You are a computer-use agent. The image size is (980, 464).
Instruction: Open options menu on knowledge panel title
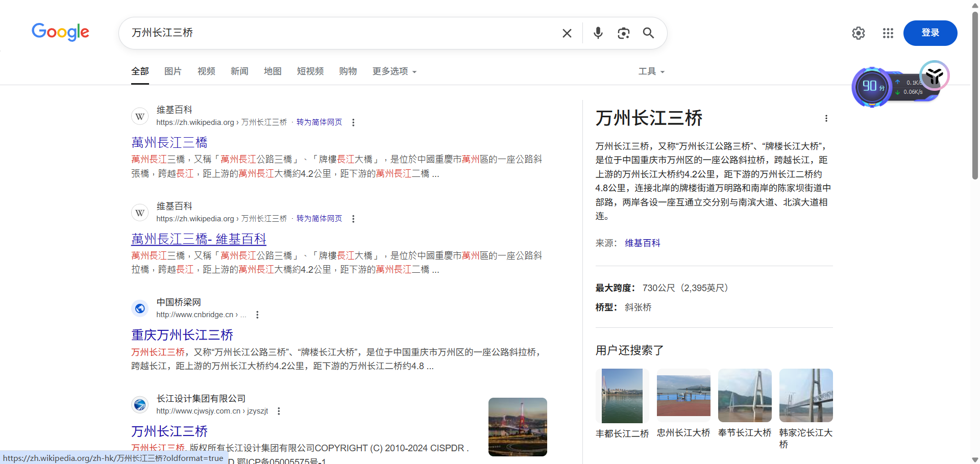[826, 118]
